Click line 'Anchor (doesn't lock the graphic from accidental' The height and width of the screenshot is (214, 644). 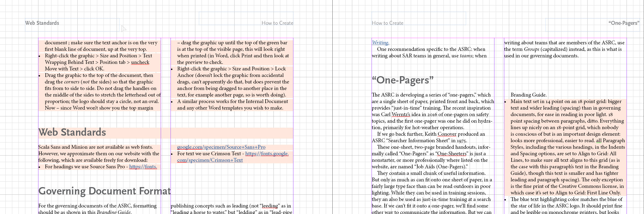(x=230, y=75)
